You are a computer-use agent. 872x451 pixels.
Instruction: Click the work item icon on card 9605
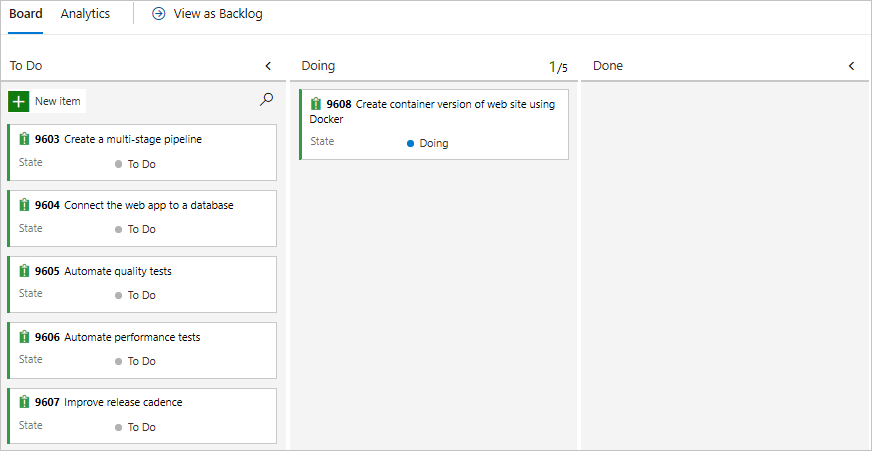(25, 271)
